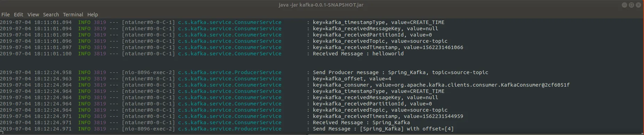Click 'value=1562231461066' timestamp text

[433, 47]
